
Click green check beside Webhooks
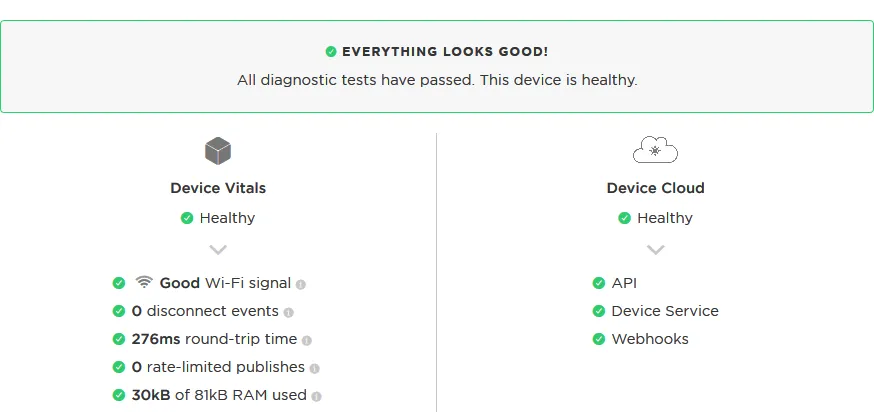[599, 339]
